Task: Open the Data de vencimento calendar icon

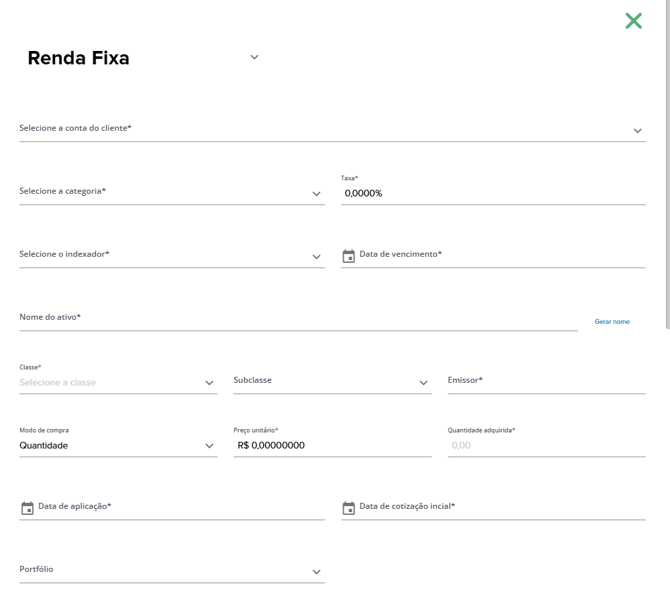Action: point(349,256)
